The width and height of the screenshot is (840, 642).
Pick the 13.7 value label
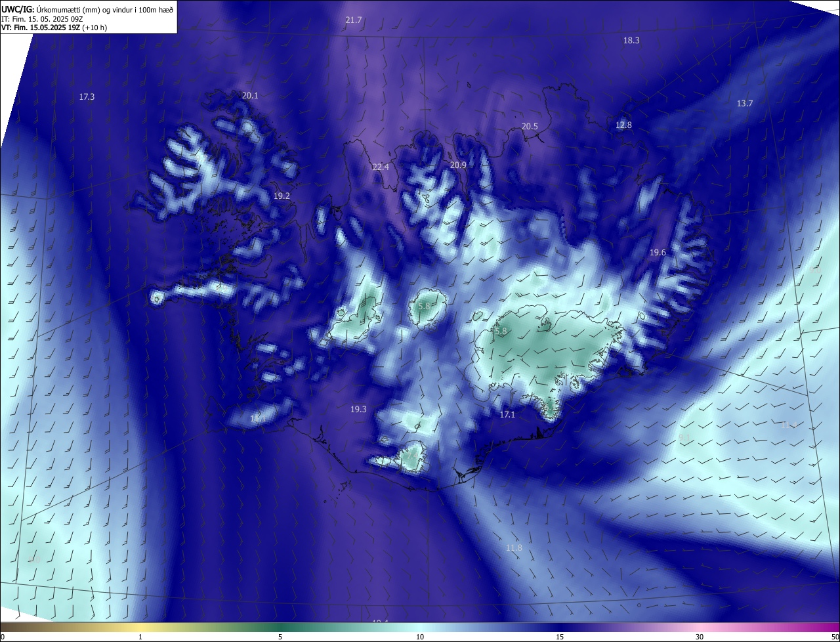(x=745, y=103)
